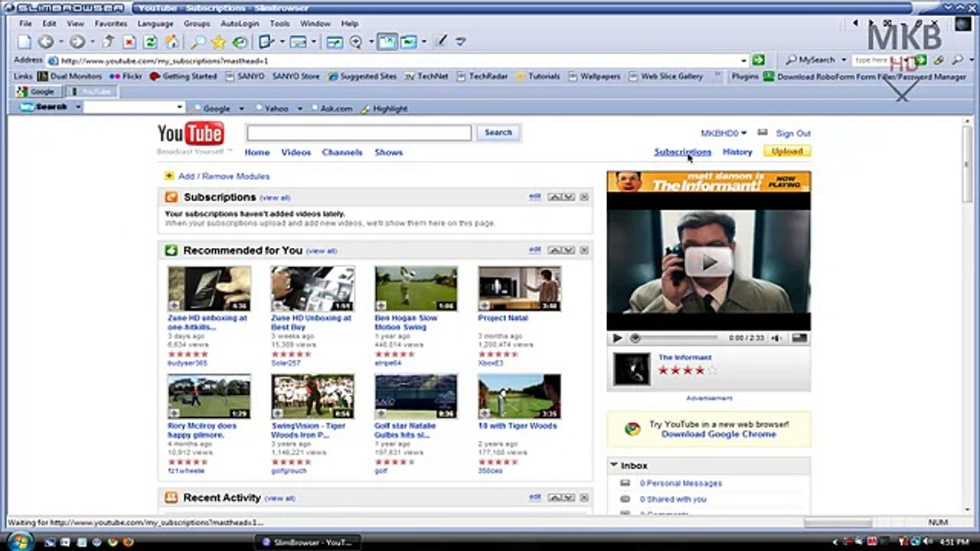
Task: Click the yellow Upload button
Action: [786, 152]
